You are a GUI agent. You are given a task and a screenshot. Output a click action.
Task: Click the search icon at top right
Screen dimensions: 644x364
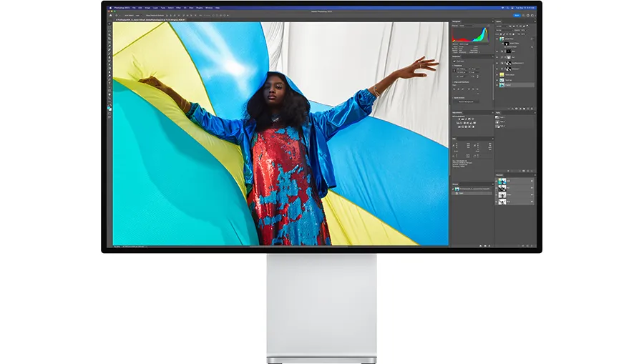point(524,14)
